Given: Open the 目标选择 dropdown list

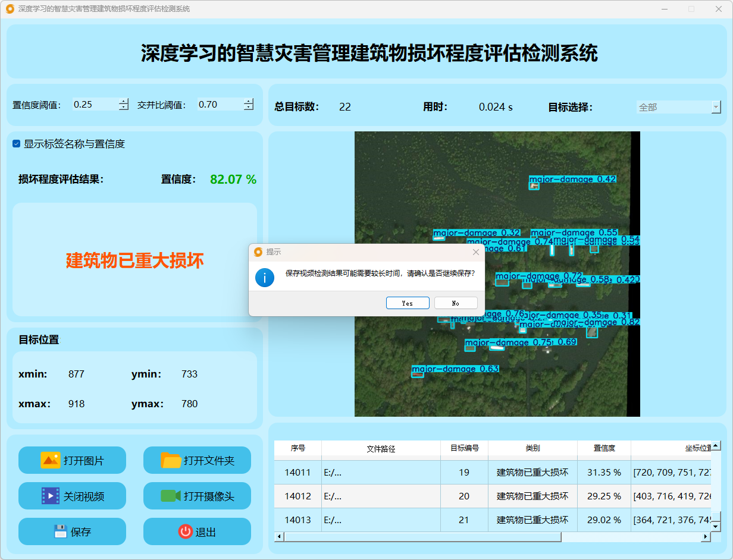Looking at the screenshot, I should (716, 108).
